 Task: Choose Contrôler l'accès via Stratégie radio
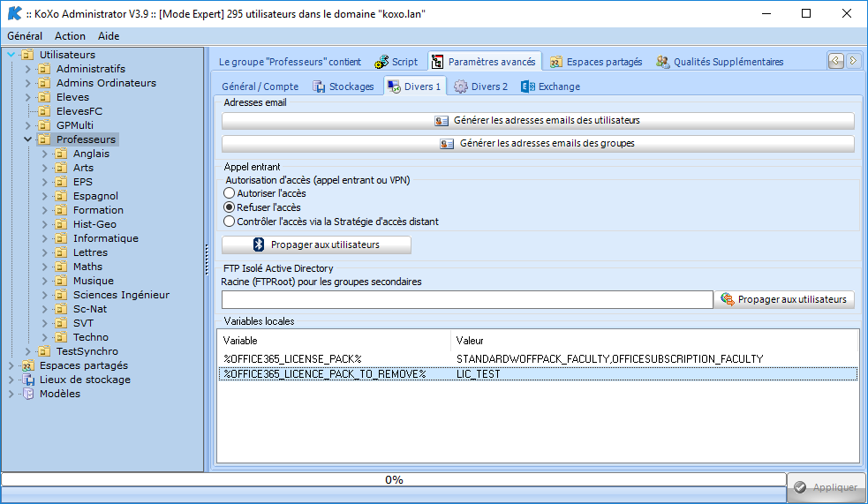click(x=230, y=222)
